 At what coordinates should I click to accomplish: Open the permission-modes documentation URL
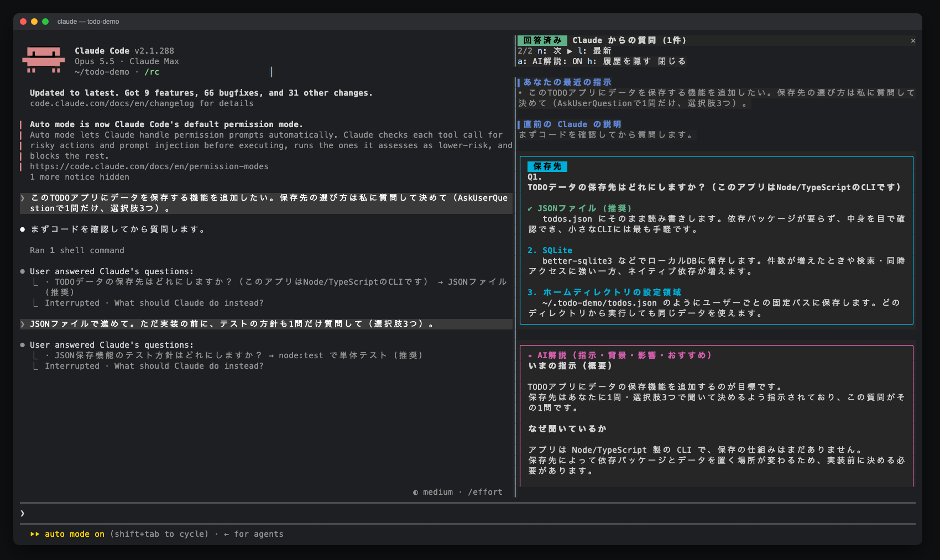149,166
